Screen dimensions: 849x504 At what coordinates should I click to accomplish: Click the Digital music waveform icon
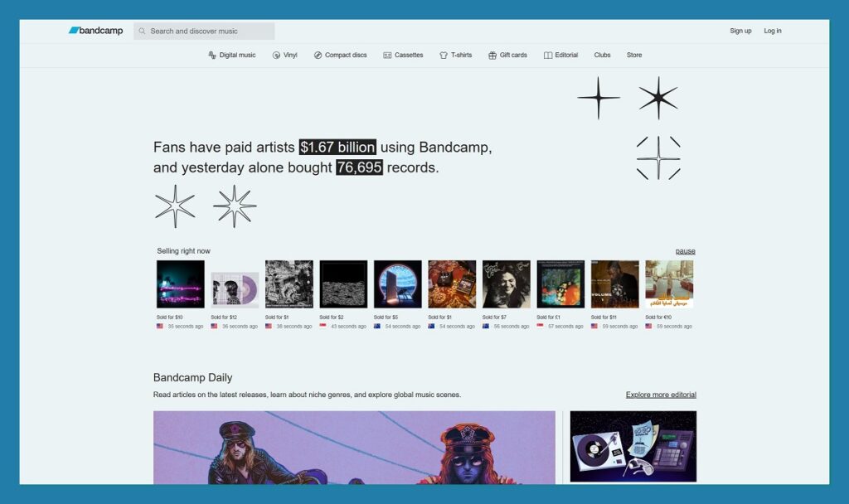pos(212,56)
